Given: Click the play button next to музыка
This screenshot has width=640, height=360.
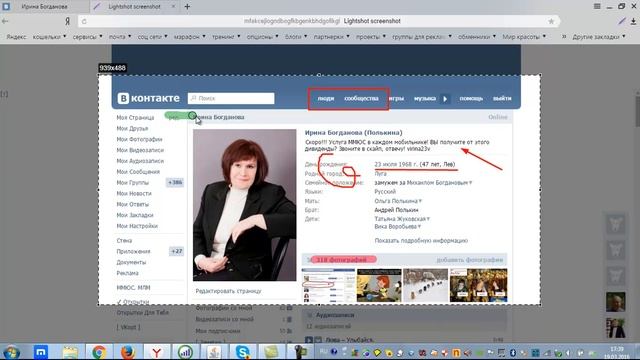Looking at the screenshot, I should [x=445, y=98].
